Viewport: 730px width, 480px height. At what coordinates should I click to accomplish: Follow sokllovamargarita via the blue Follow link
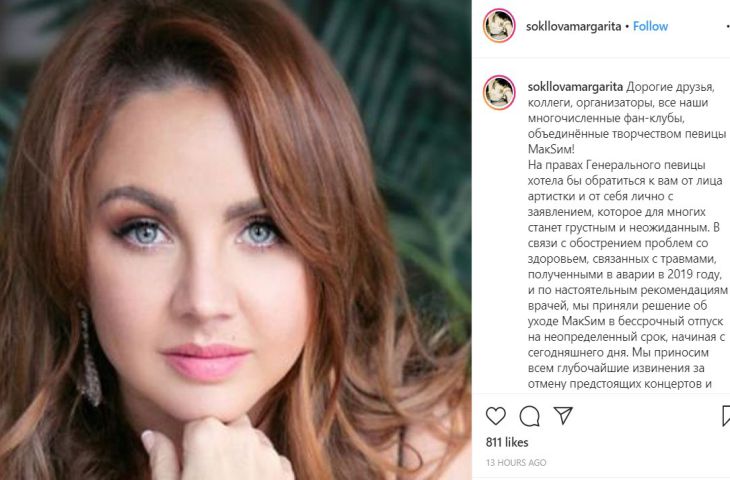[650, 27]
